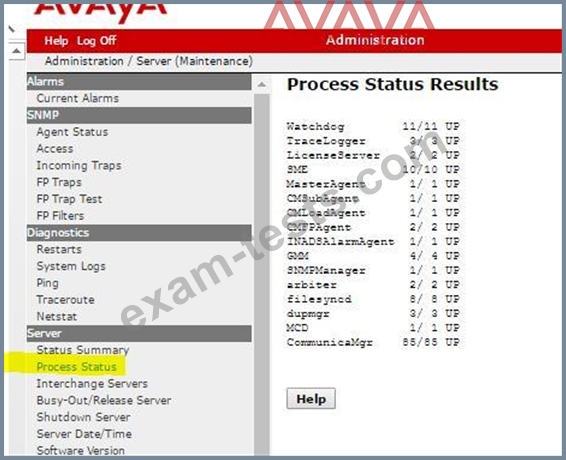Select Agent Status under SNMP
Screen dimensions: 566x460
click(72, 132)
